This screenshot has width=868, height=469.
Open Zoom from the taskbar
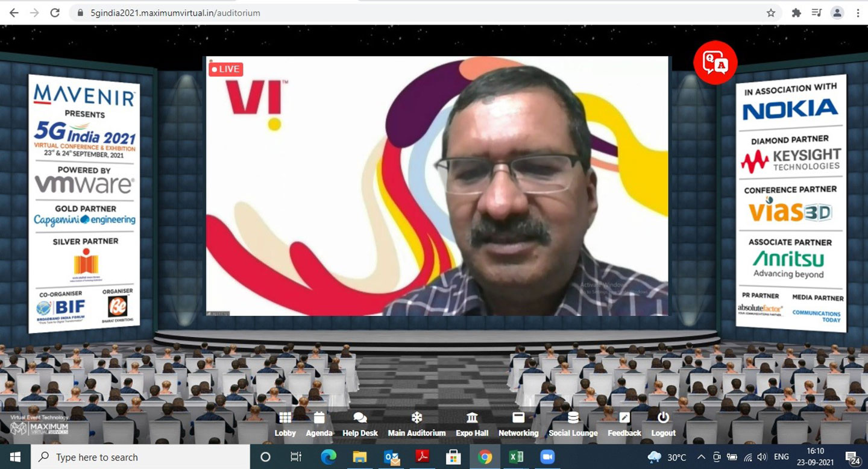click(547, 457)
